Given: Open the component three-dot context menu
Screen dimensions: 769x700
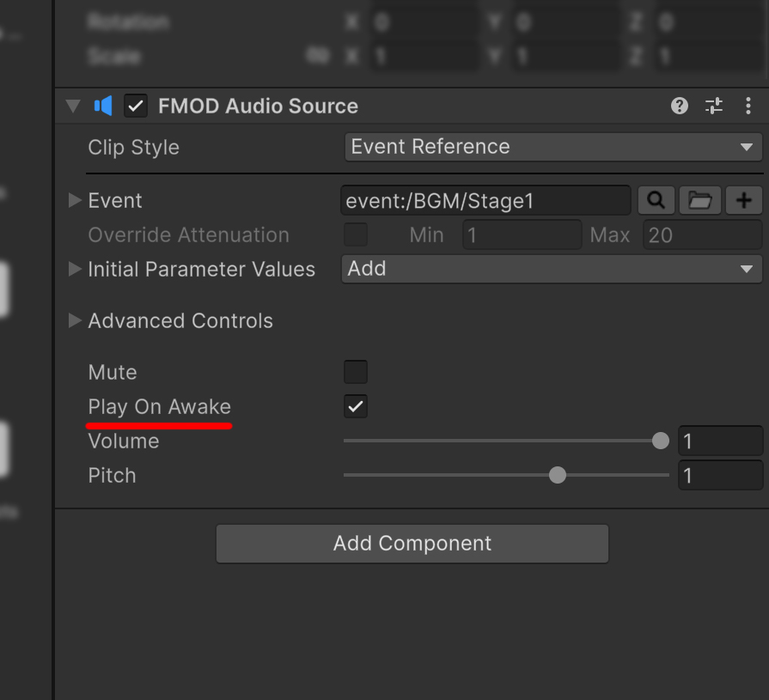Looking at the screenshot, I should pos(748,106).
